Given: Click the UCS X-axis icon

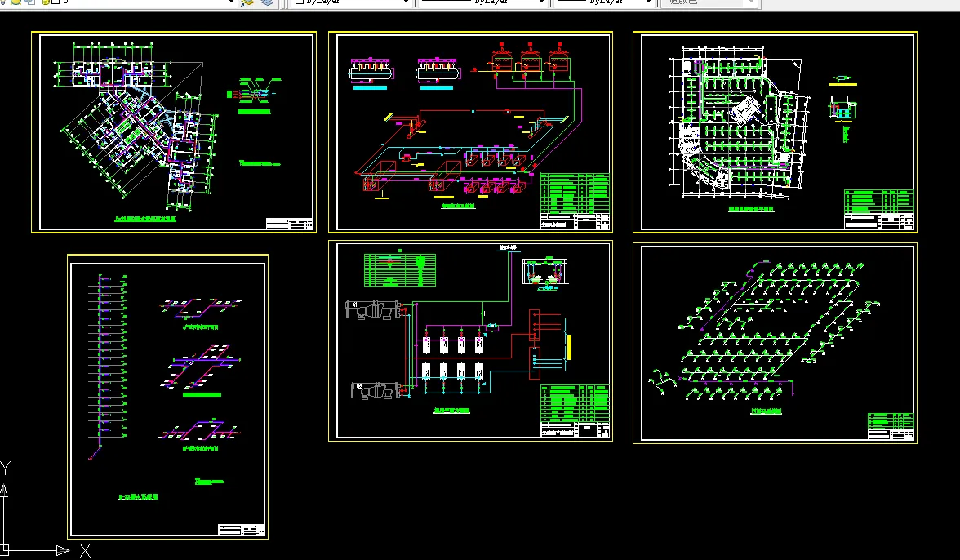Looking at the screenshot, I should click(85, 551).
